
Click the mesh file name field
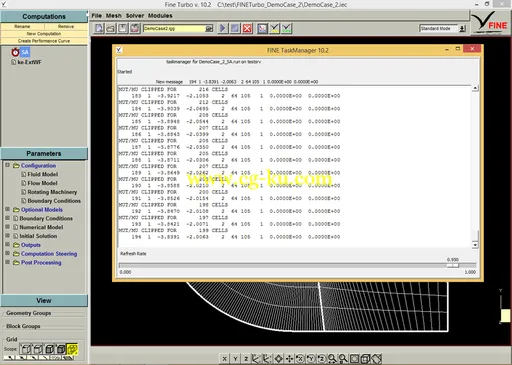(174, 28)
